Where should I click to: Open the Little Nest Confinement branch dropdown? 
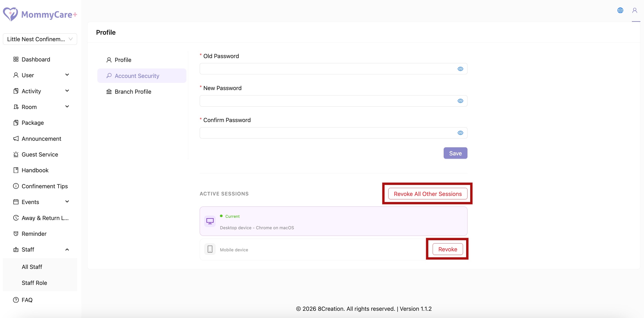40,39
